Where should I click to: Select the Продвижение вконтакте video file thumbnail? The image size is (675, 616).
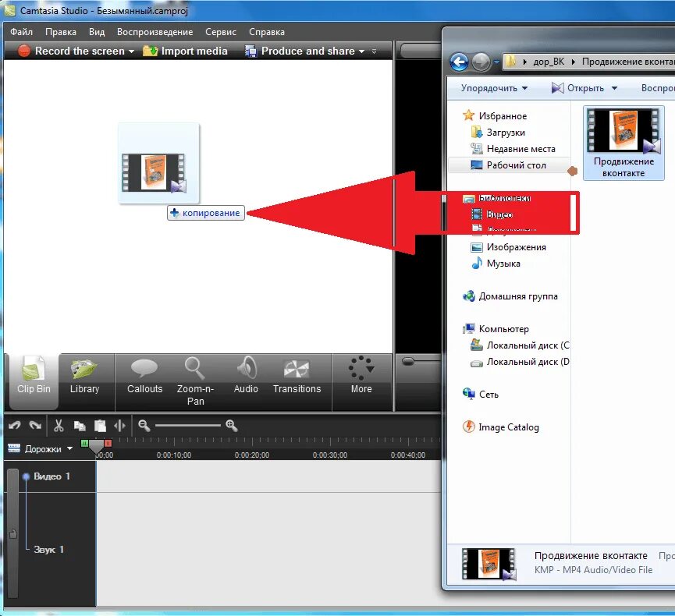(623, 143)
